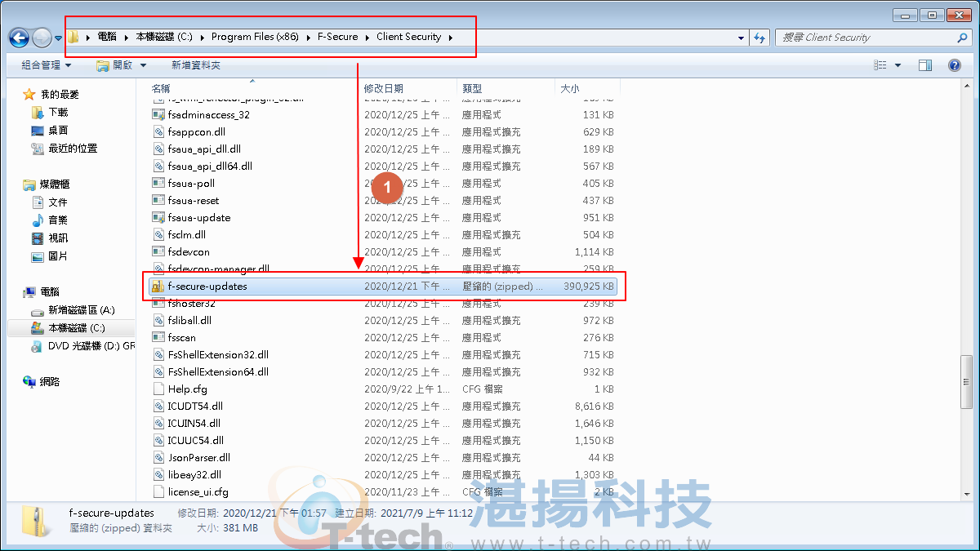Click the 567 KB size of fsaua_api_dll64.dll
Image resolution: width=980 pixels, height=551 pixels.
coord(598,167)
